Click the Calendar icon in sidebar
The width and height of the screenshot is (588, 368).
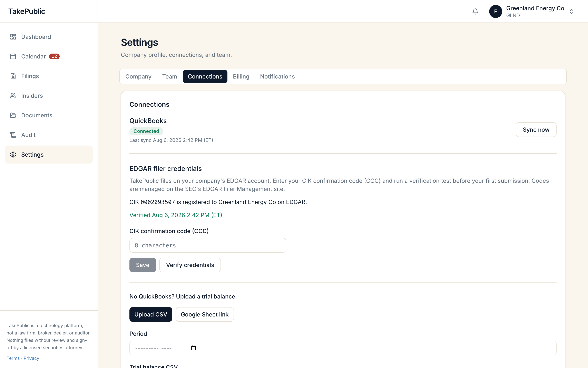point(13,56)
